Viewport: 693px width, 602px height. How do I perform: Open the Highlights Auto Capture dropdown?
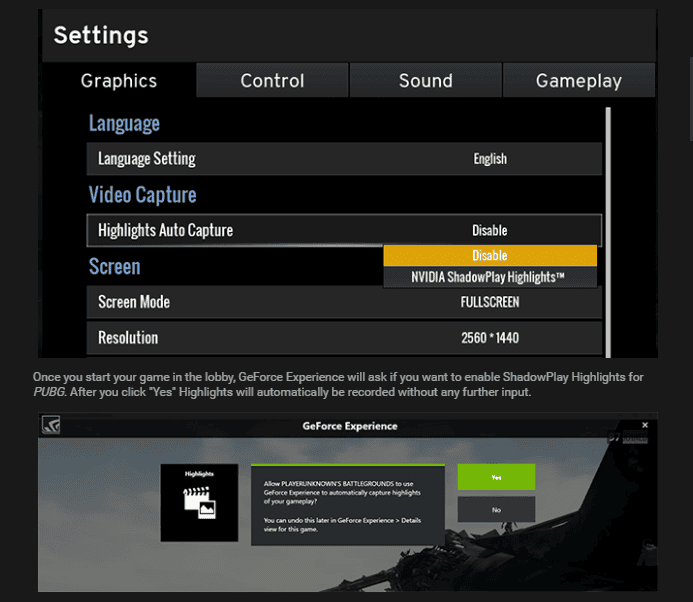(490, 230)
